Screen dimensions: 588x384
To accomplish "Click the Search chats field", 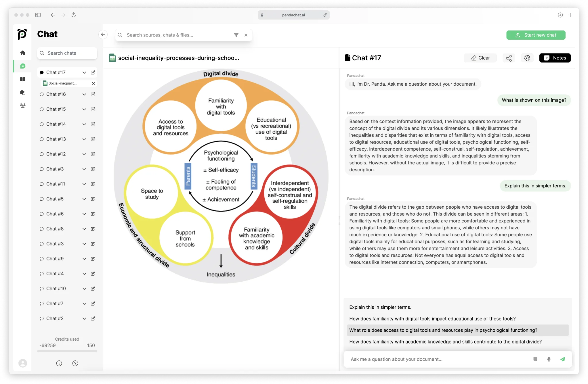I will (67, 53).
